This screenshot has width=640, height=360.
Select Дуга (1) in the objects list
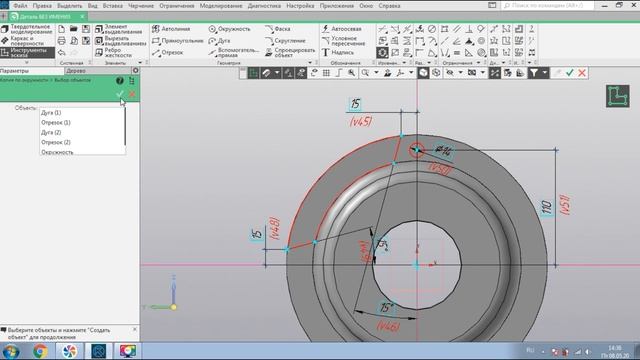point(51,113)
